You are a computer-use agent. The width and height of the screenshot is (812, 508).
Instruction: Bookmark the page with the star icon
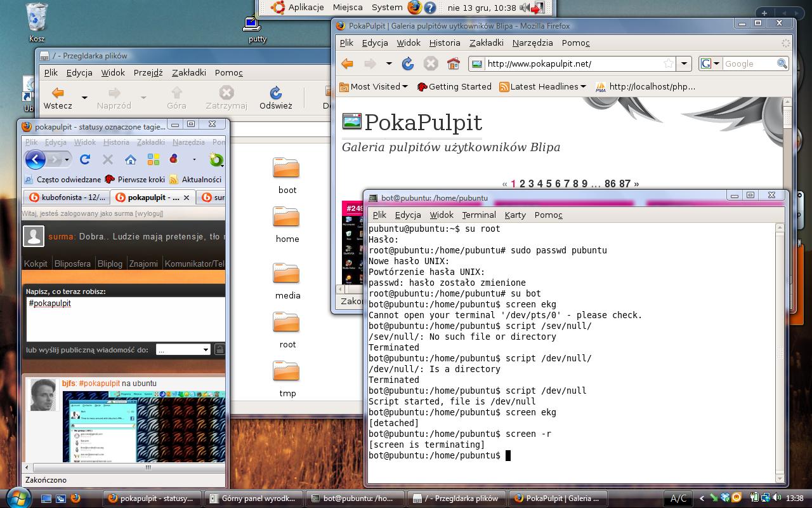(x=668, y=63)
